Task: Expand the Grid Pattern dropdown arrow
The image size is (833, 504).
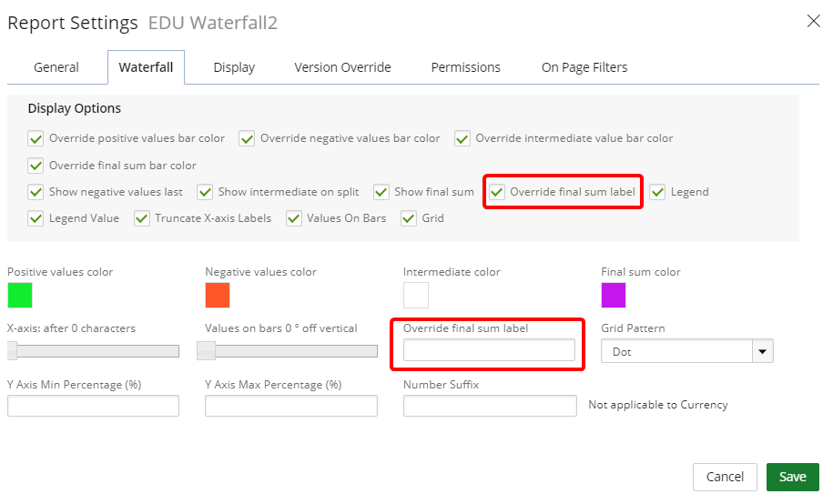Action: point(762,351)
